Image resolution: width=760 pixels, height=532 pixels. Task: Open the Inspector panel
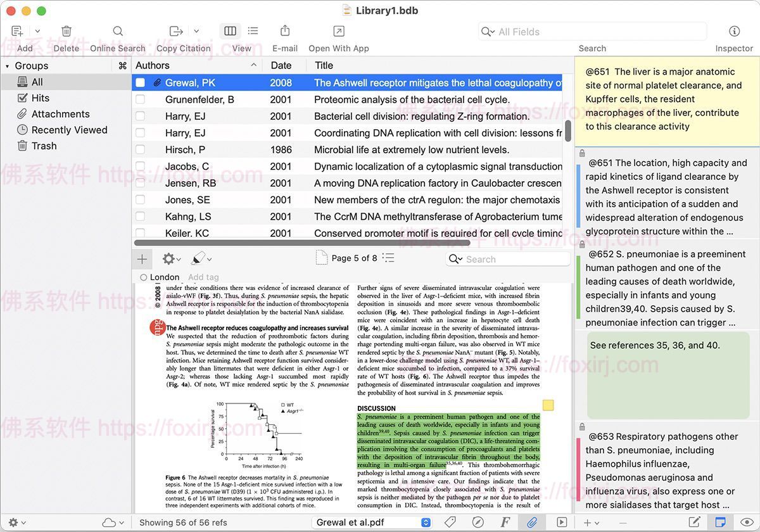[734, 32]
